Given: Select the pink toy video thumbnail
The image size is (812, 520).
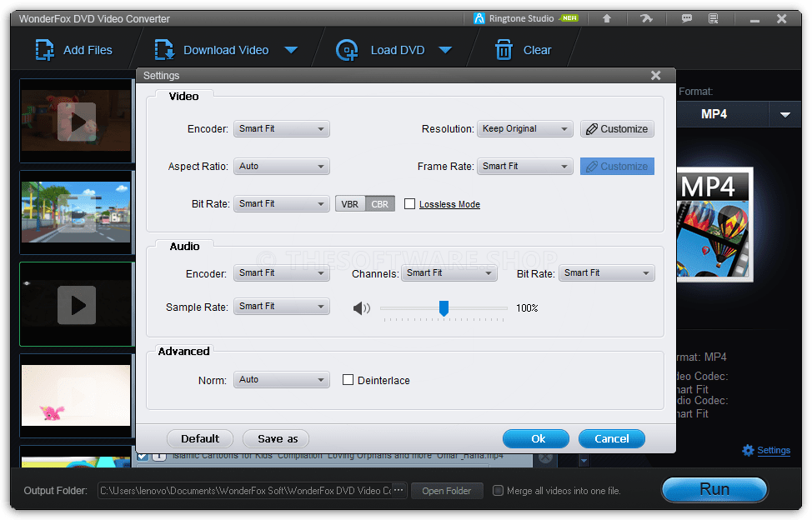Looking at the screenshot, I should (x=76, y=395).
